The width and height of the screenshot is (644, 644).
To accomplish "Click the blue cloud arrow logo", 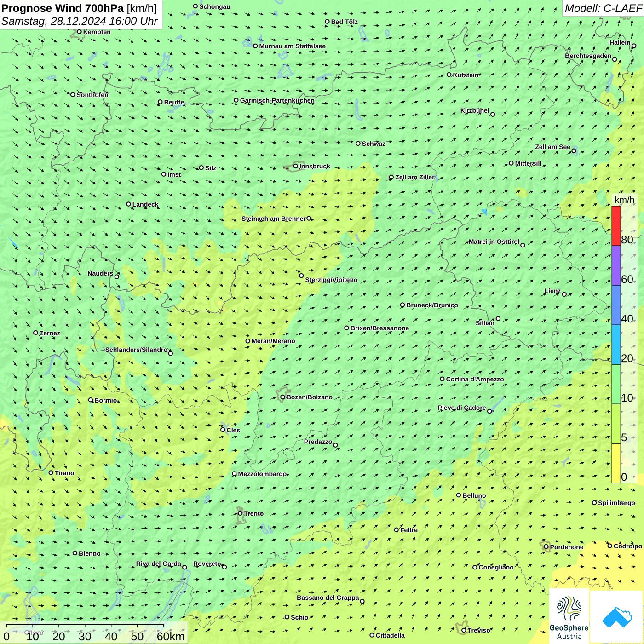I will (617, 617).
